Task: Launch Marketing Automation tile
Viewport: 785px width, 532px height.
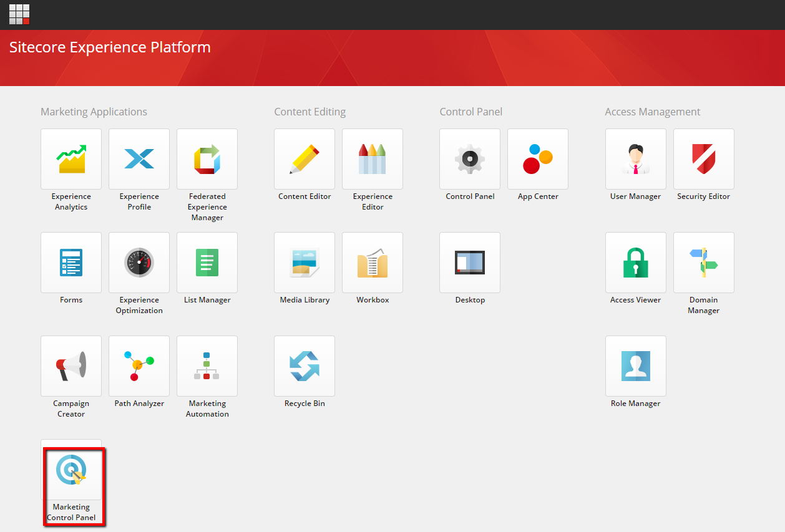Action: click(207, 366)
